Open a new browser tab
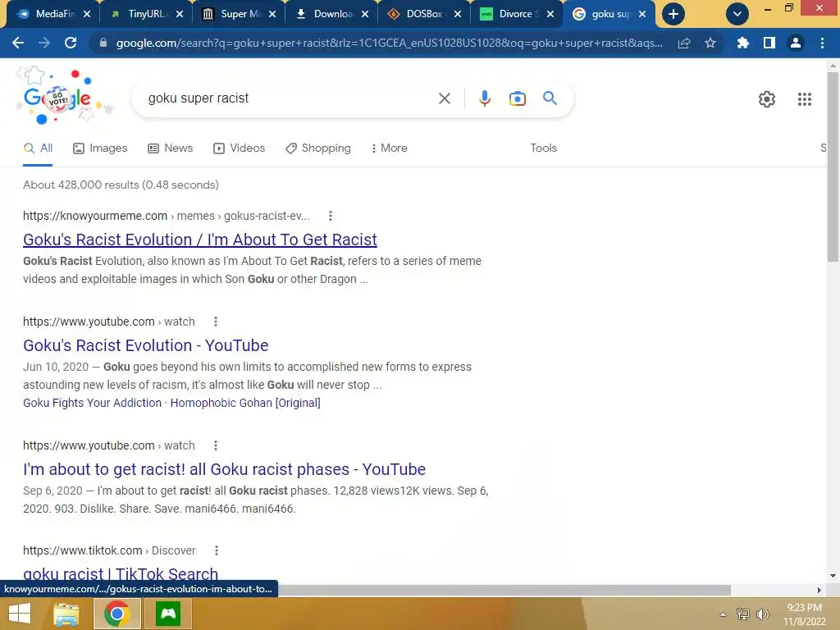The image size is (840, 630). click(673, 14)
